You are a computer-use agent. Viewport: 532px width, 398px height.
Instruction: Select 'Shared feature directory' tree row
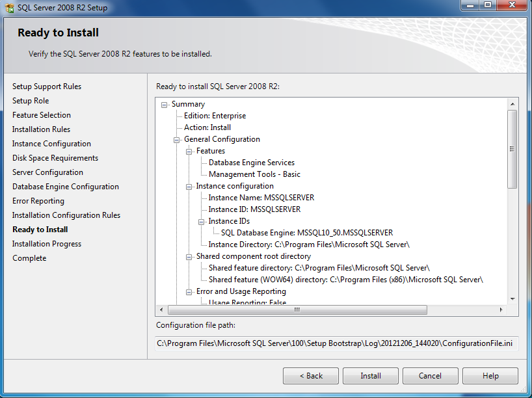(319, 268)
